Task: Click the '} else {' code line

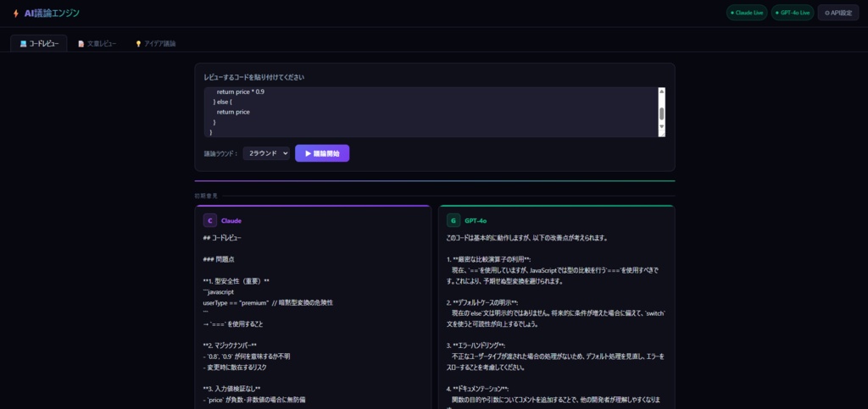Action: 223,102
